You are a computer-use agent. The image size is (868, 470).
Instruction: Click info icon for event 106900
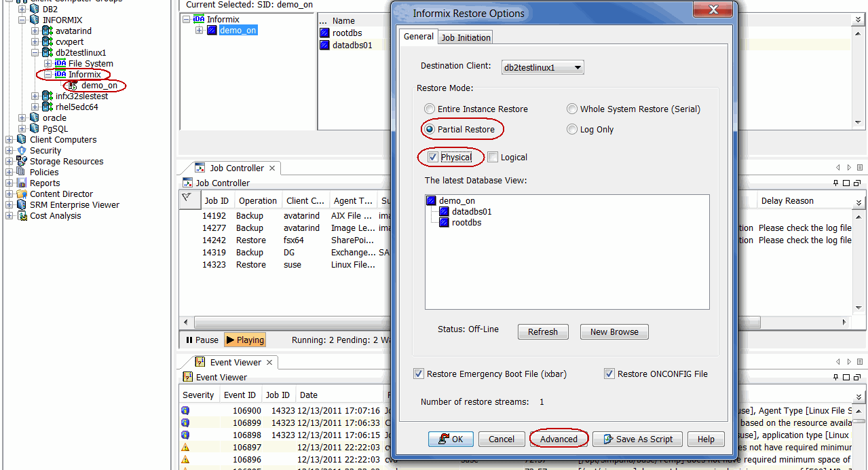[x=185, y=411]
